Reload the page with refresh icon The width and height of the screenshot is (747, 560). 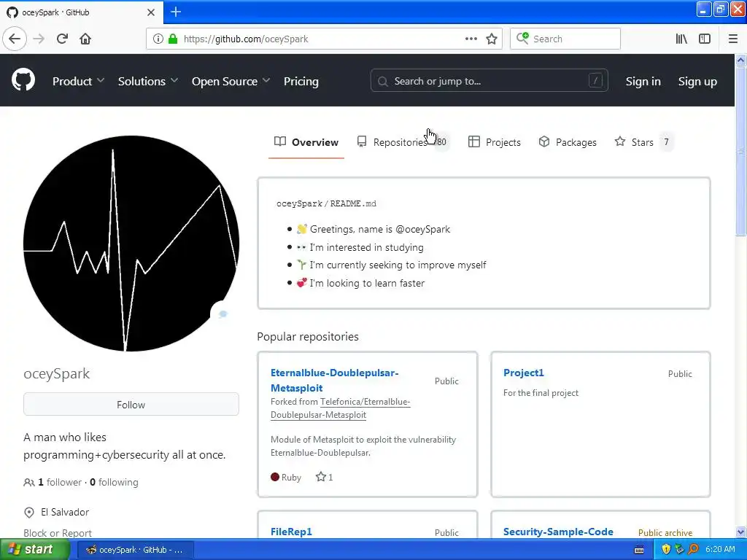point(62,39)
